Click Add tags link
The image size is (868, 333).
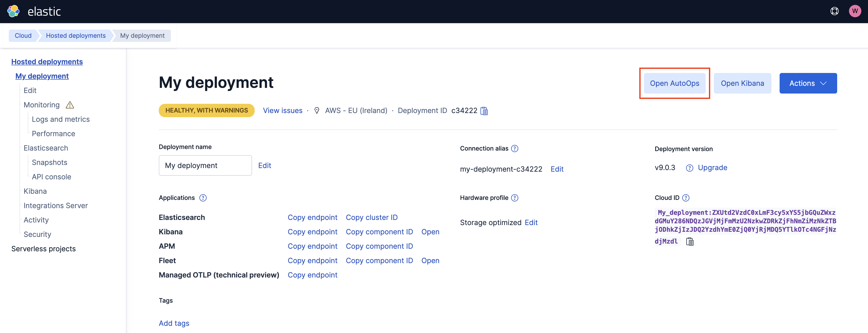pos(174,323)
